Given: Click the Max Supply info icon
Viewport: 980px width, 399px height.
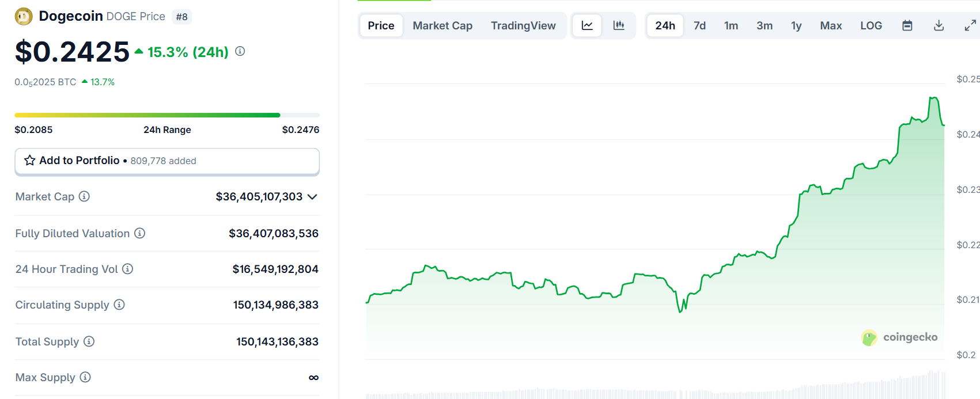Looking at the screenshot, I should [x=85, y=377].
